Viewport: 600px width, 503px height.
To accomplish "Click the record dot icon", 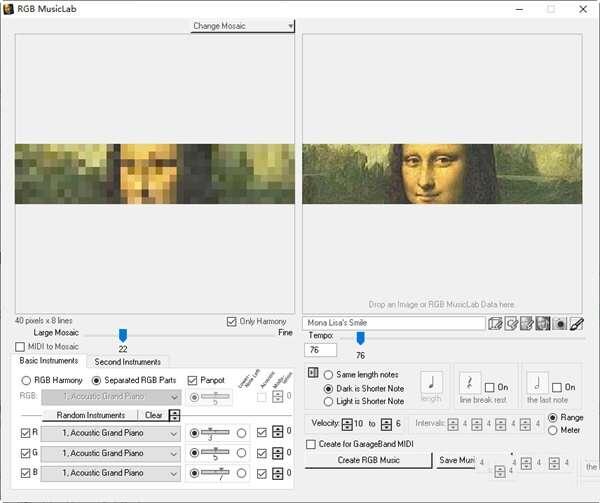I will pyautogui.click(x=559, y=324).
